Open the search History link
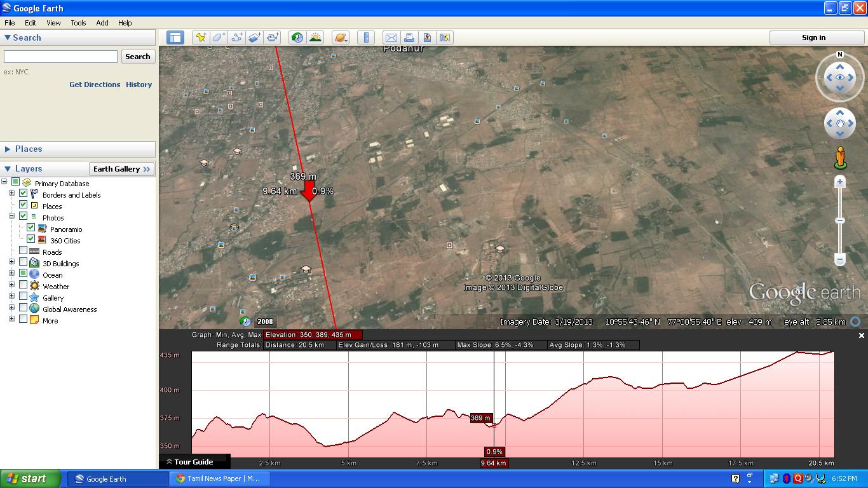The image size is (868, 488). coord(139,85)
